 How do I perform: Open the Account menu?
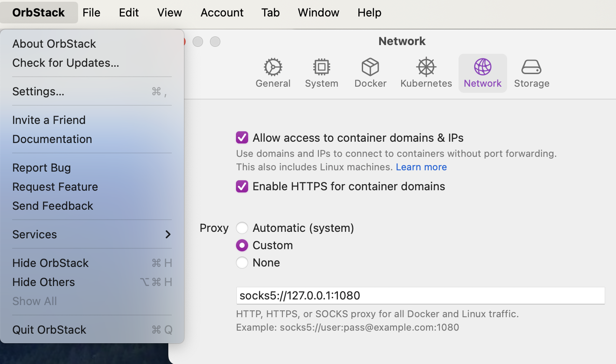click(x=222, y=13)
